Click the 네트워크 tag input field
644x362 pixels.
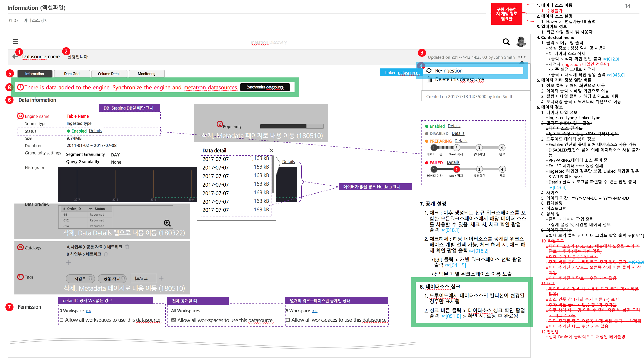(x=144, y=278)
